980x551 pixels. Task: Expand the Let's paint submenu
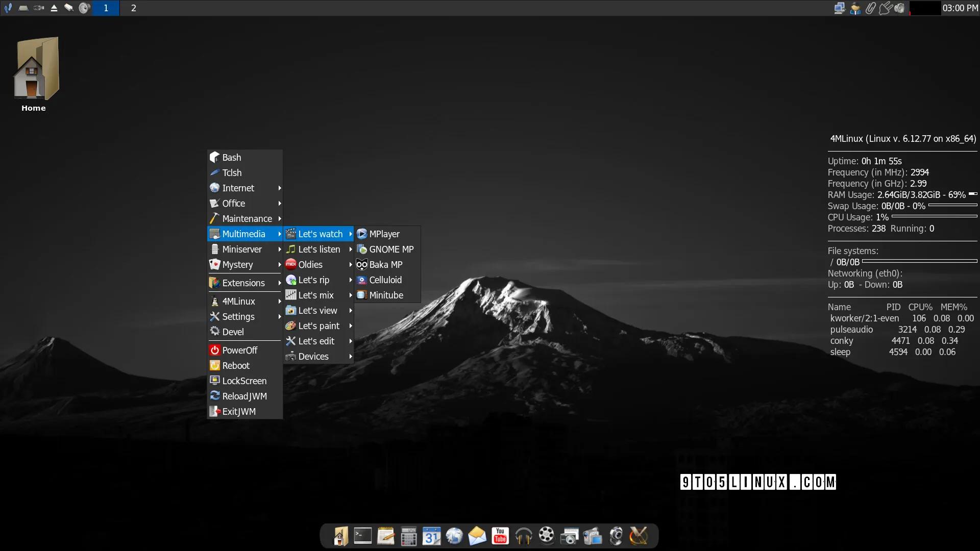point(319,326)
